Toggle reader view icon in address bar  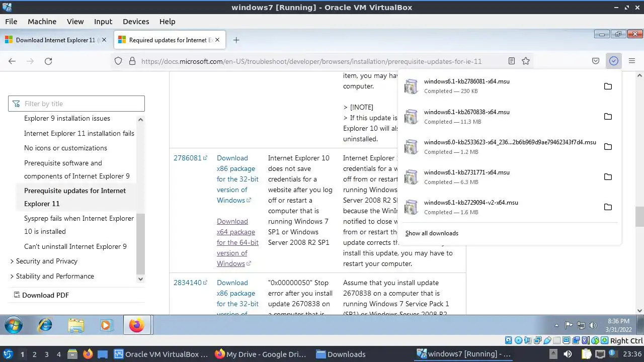click(511, 61)
